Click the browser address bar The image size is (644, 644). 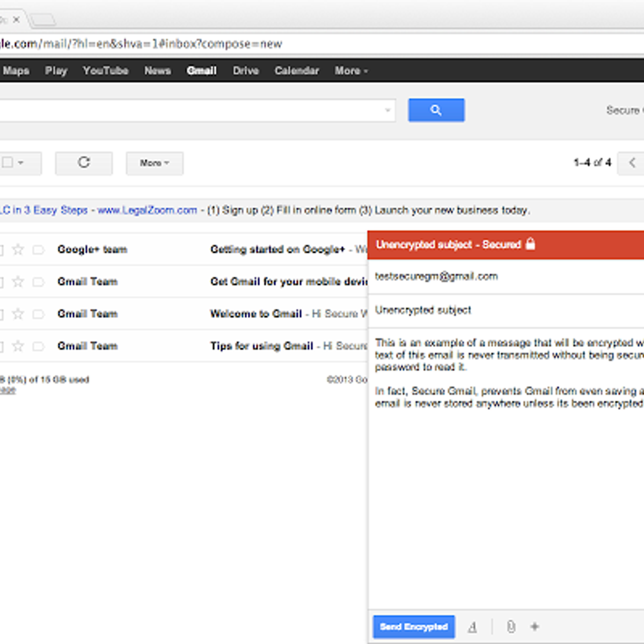pyautogui.click(x=322, y=44)
